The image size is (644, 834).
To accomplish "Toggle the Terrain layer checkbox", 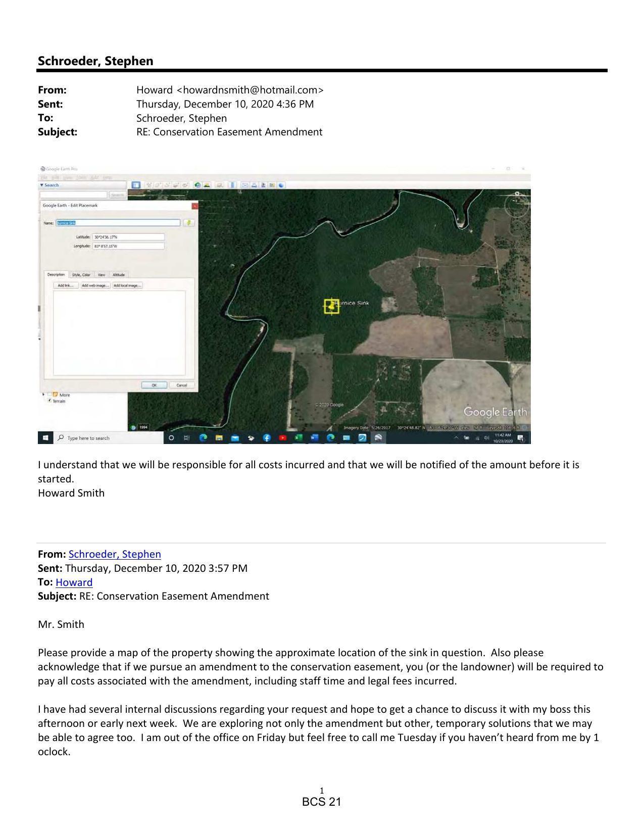I will tap(49, 401).
